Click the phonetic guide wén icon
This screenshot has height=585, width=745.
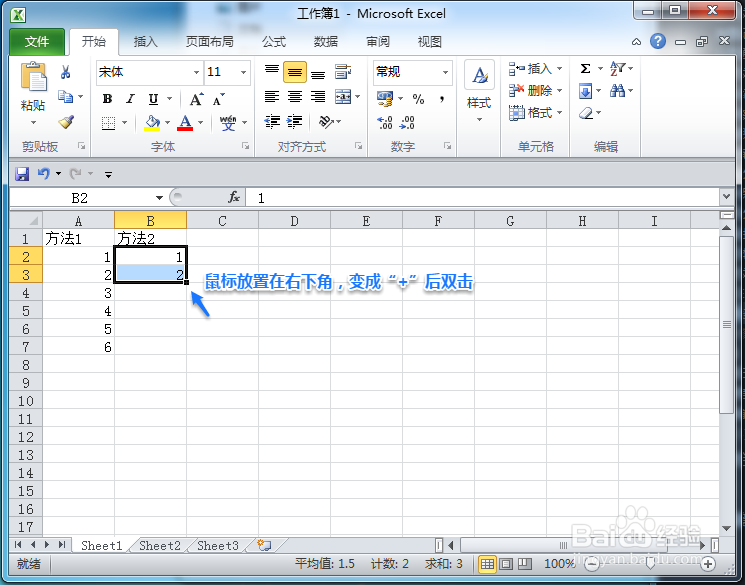(x=228, y=123)
